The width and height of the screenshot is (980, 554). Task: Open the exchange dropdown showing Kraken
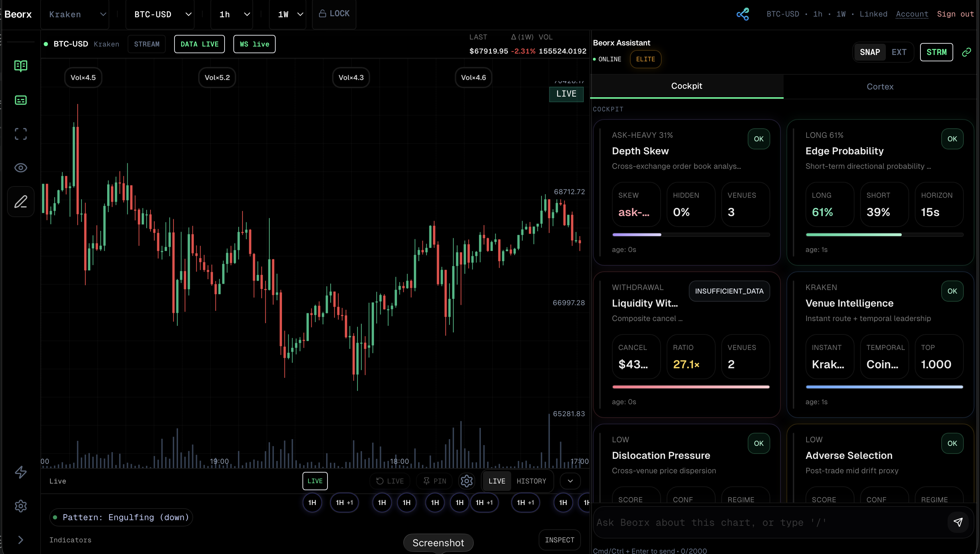(75, 14)
